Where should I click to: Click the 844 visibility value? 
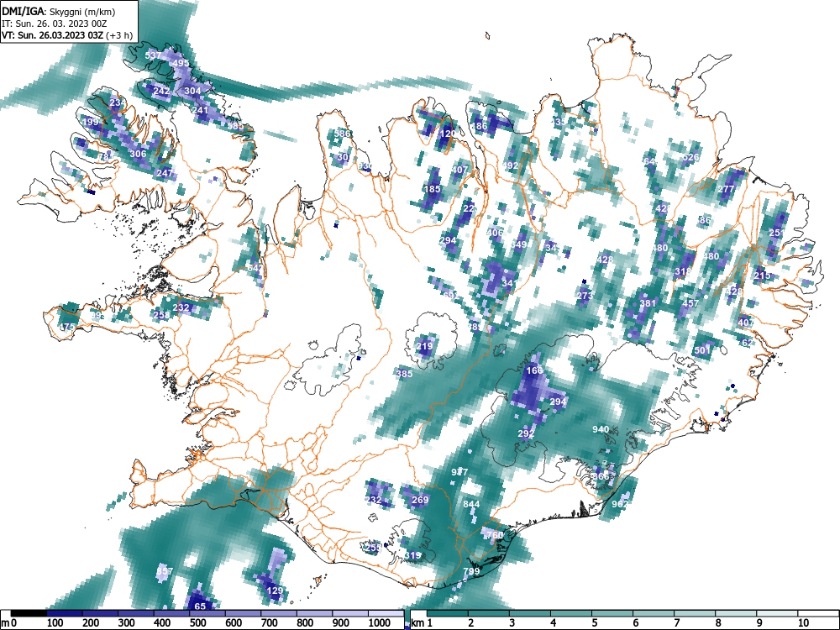pyautogui.click(x=471, y=504)
